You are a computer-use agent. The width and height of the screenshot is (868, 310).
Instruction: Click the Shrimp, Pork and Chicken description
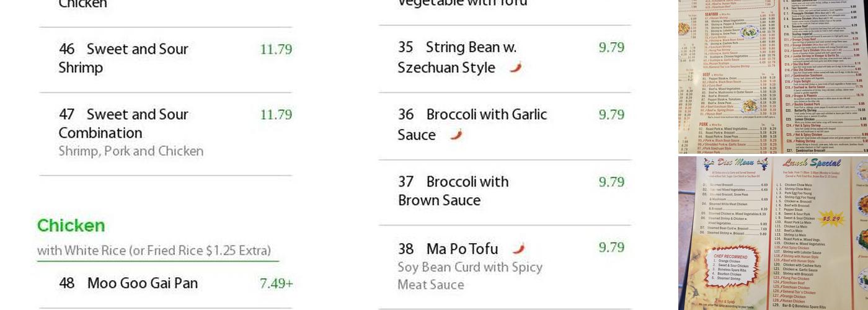click(131, 151)
